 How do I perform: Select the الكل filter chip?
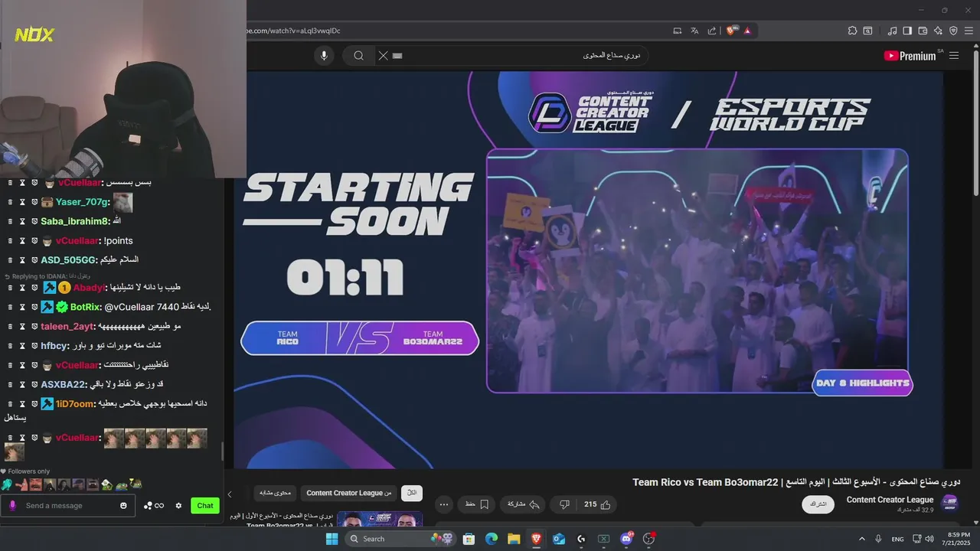[x=412, y=494]
